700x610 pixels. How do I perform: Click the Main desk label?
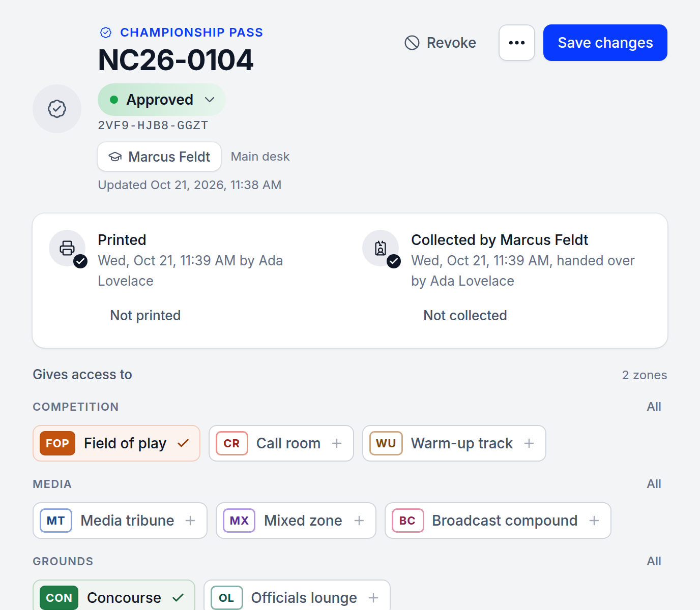click(x=260, y=157)
